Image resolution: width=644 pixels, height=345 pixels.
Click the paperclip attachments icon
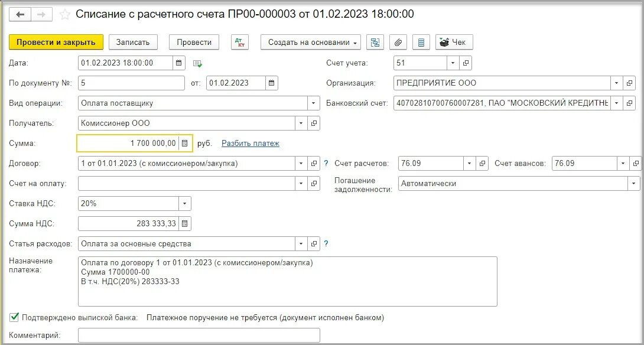(x=398, y=42)
